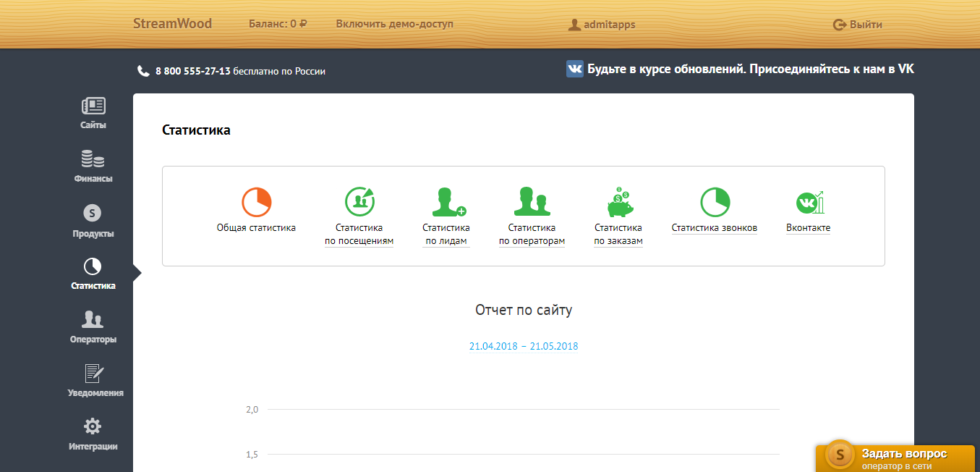Open the Сайты sidebar icon
The image size is (980, 472).
(x=93, y=107)
